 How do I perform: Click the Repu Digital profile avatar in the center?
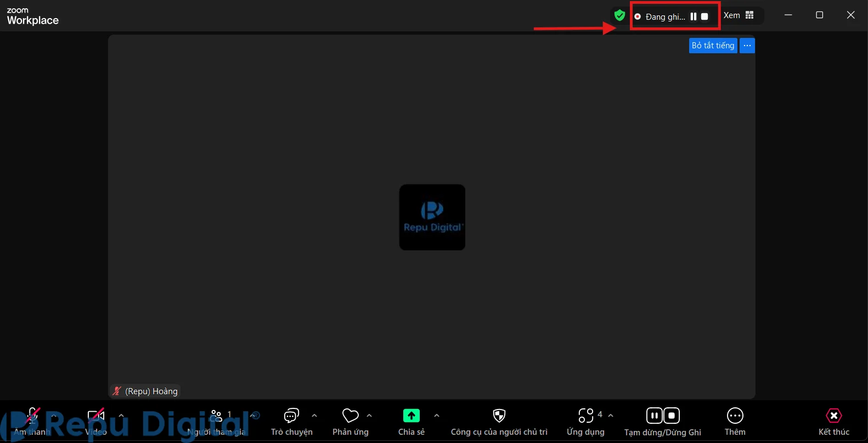[x=432, y=217]
